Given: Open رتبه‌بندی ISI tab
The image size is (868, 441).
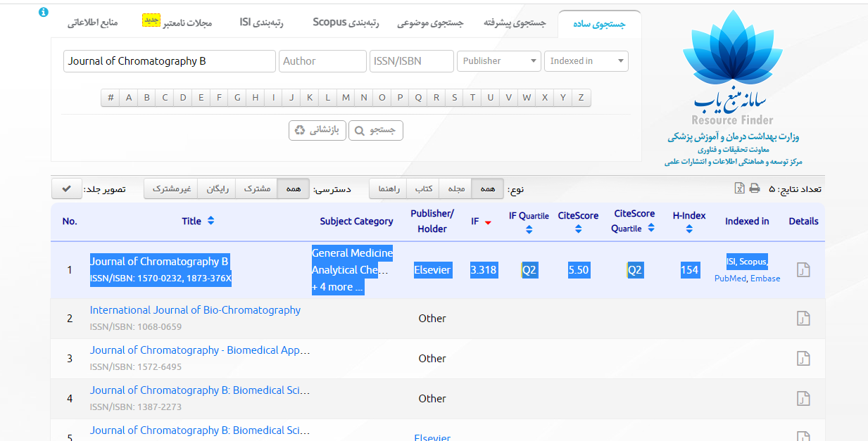Looking at the screenshot, I should [x=261, y=23].
